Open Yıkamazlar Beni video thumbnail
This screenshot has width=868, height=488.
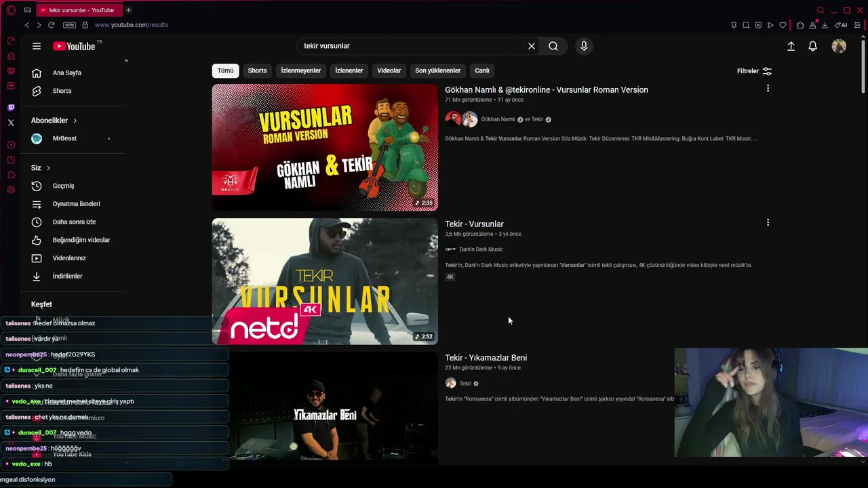(x=325, y=408)
